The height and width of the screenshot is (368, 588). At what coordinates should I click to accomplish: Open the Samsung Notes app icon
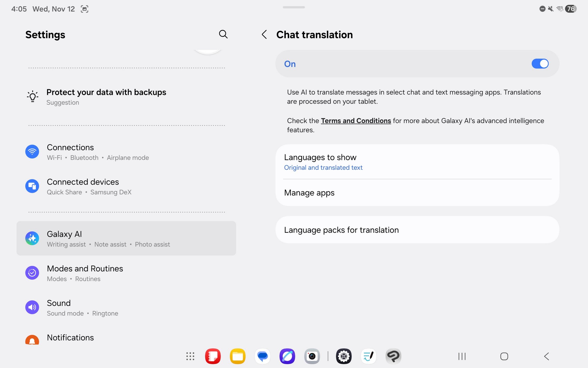[213, 356]
